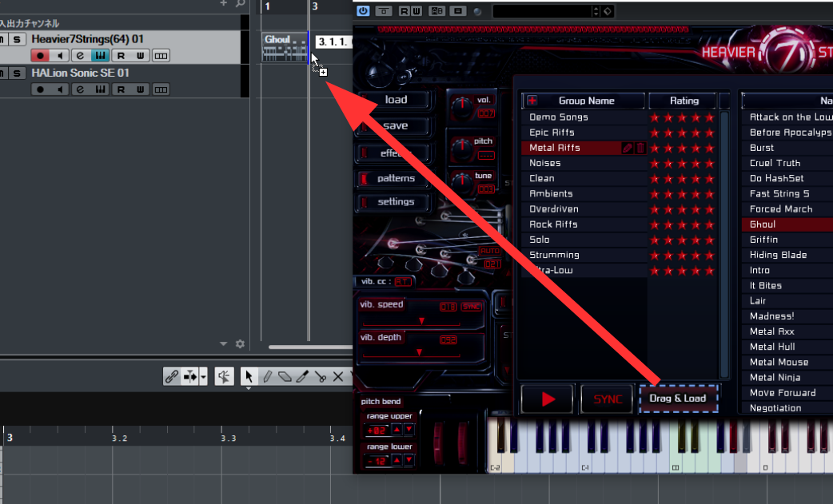Sort by Rating column header
Viewport: 833px width, 504px height.
coord(684,101)
